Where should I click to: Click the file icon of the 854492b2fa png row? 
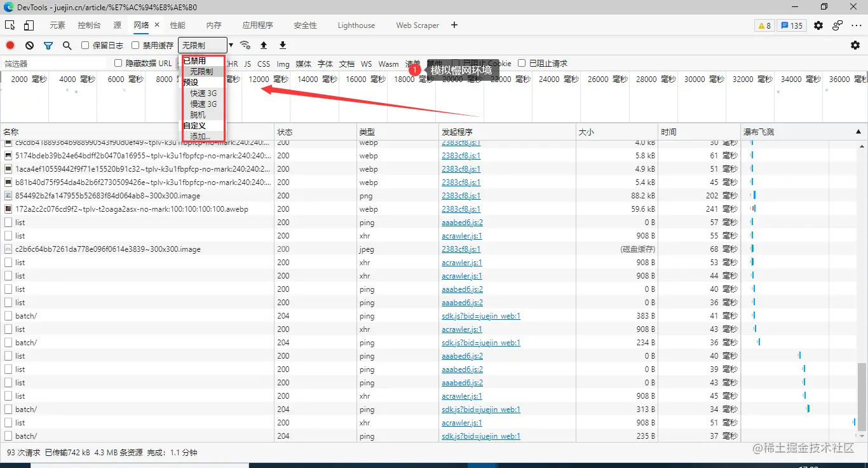(8, 196)
